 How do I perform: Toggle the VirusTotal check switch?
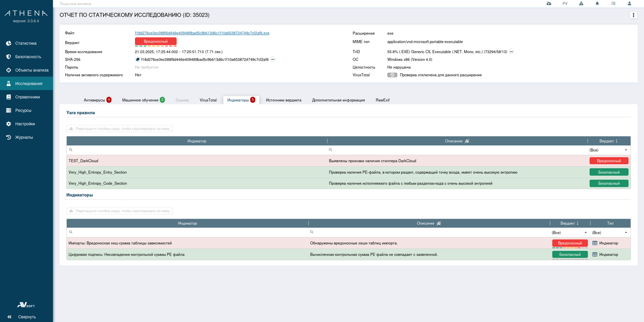coord(392,75)
